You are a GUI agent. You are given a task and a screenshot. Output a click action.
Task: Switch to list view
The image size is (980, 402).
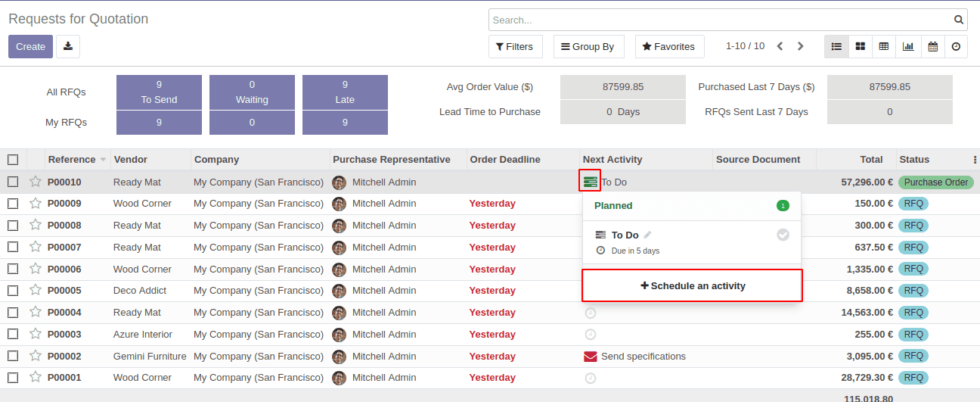[x=836, y=46]
